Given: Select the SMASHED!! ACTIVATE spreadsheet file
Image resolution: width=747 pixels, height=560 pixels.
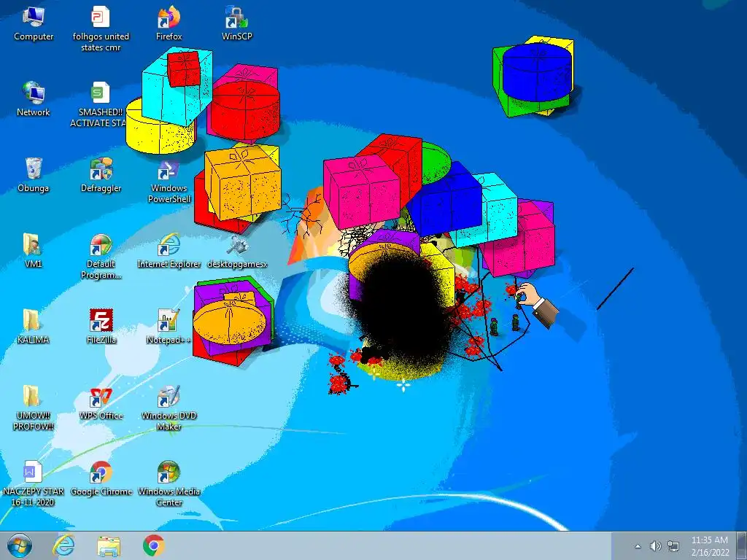Looking at the screenshot, I should pyautogui.click(x=101, y=104).
